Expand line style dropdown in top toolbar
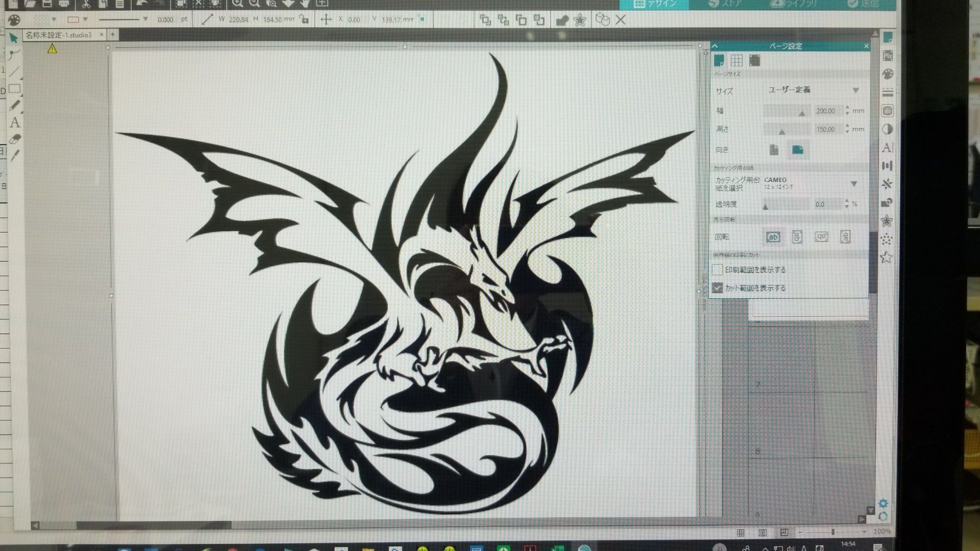The image size is (980, 551). pos(145,19)
